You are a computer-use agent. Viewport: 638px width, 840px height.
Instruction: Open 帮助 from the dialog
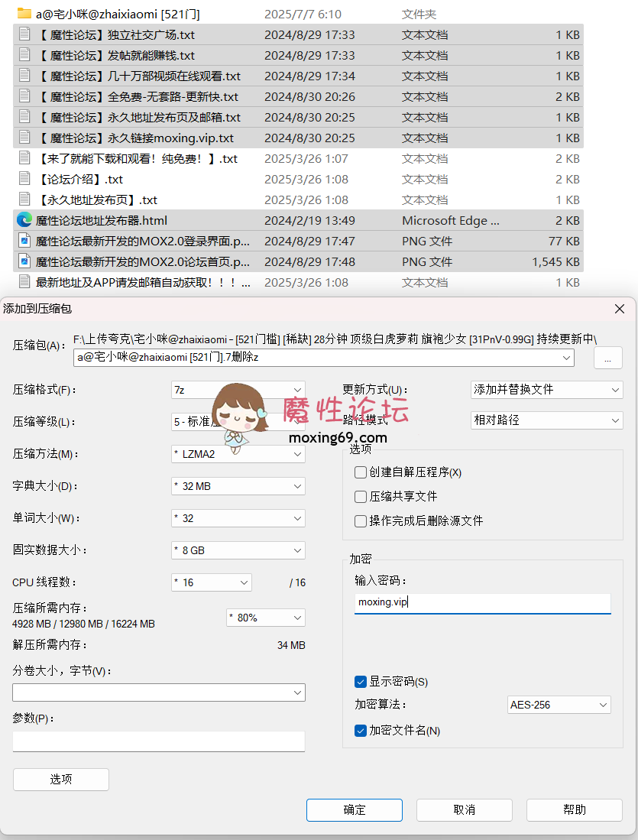(575, 809)
